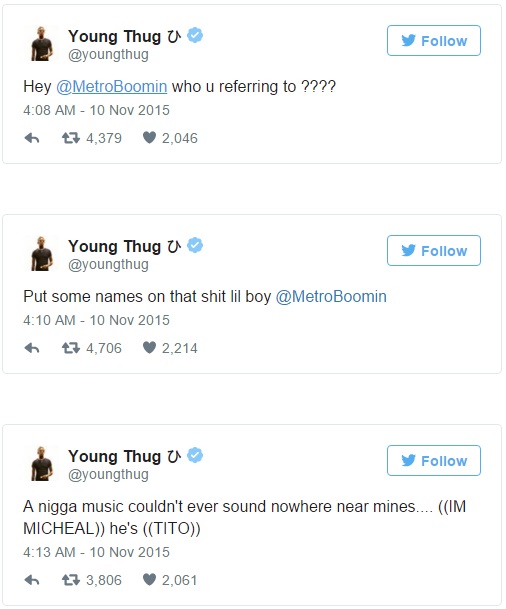
Task: Open the 4:10 AM - 10 Nov 2015 timestamp
Action: 96,320
